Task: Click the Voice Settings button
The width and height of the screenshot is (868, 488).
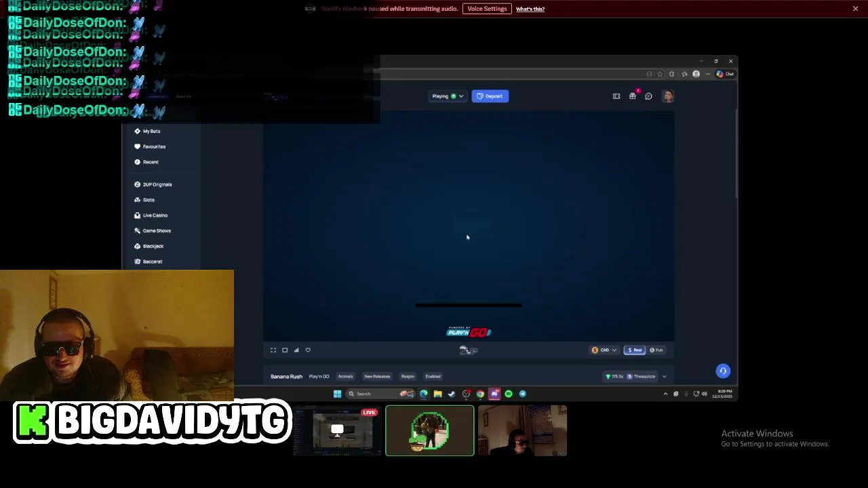Action: pyautogui.click(x=487, y=9)
